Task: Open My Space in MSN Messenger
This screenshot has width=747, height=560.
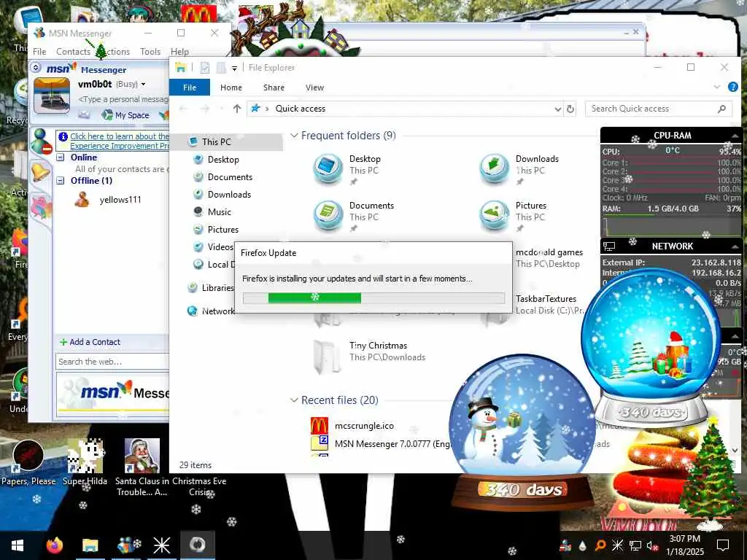Action: coord(125,114)
